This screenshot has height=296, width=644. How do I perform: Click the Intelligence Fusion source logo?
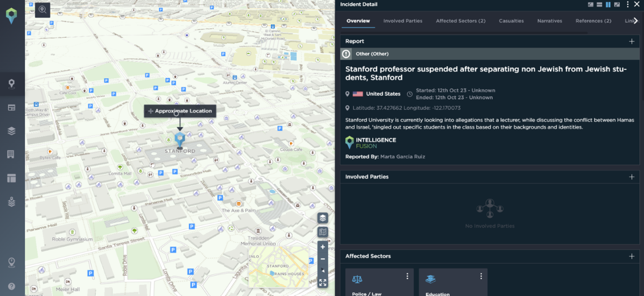(371, 143)
